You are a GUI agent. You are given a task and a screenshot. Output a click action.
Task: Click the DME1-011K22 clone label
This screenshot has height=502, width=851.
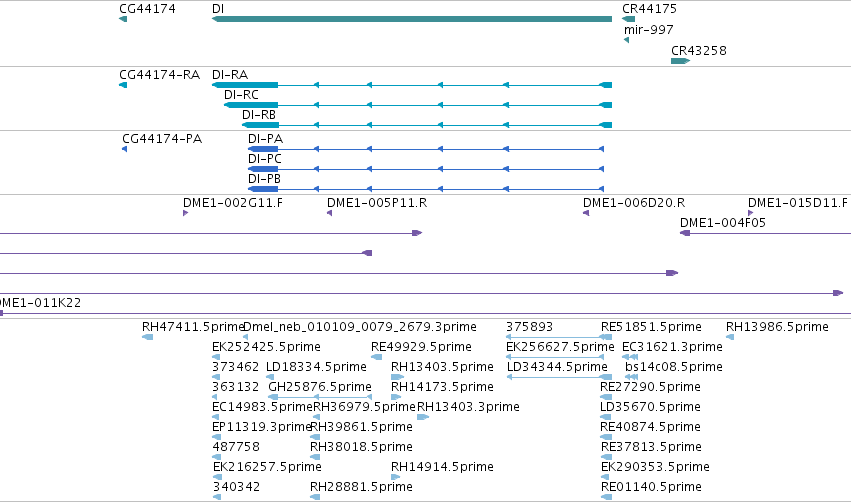40,303
